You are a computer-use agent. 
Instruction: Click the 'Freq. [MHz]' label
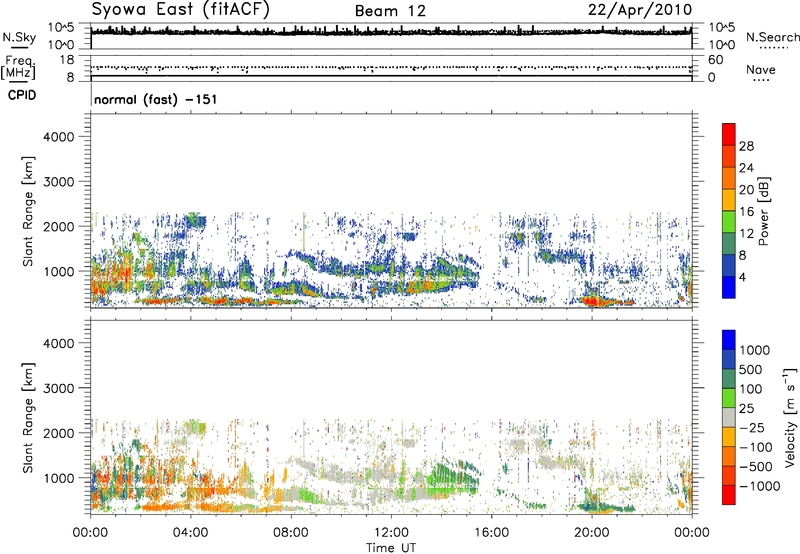[18, 68]
